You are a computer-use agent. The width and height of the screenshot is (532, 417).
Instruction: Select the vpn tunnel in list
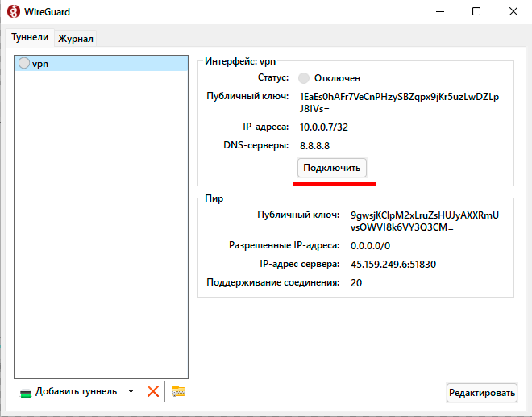click(101, 64)
